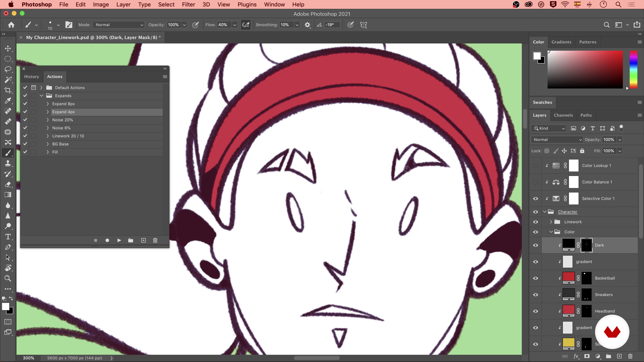Collapse the Color layer group
The image size is (644, 362).
tap(551, 232)
